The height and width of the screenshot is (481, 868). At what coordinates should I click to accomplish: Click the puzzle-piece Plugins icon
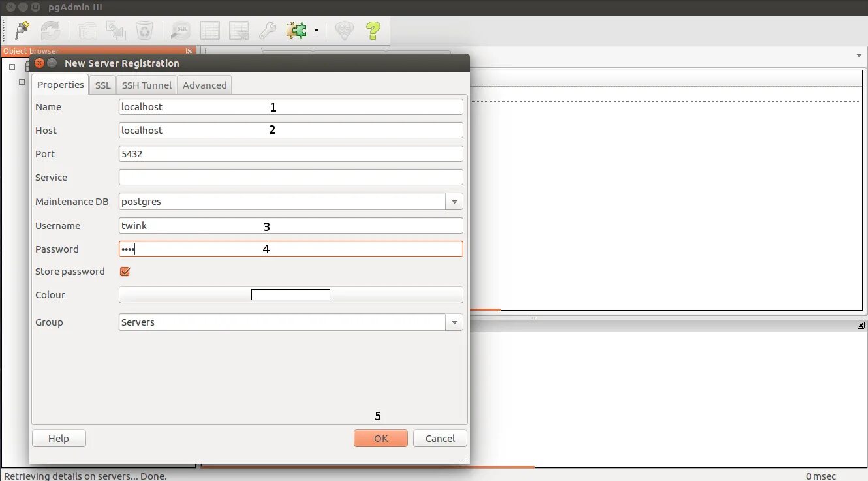point(296,31)
